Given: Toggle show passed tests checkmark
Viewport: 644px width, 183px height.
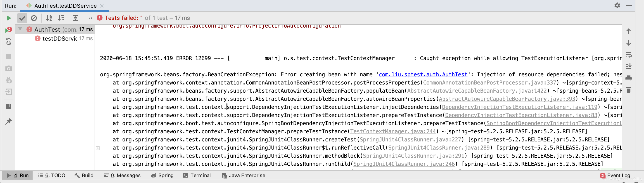Looking at the screenshot, I should coord(22,18).
